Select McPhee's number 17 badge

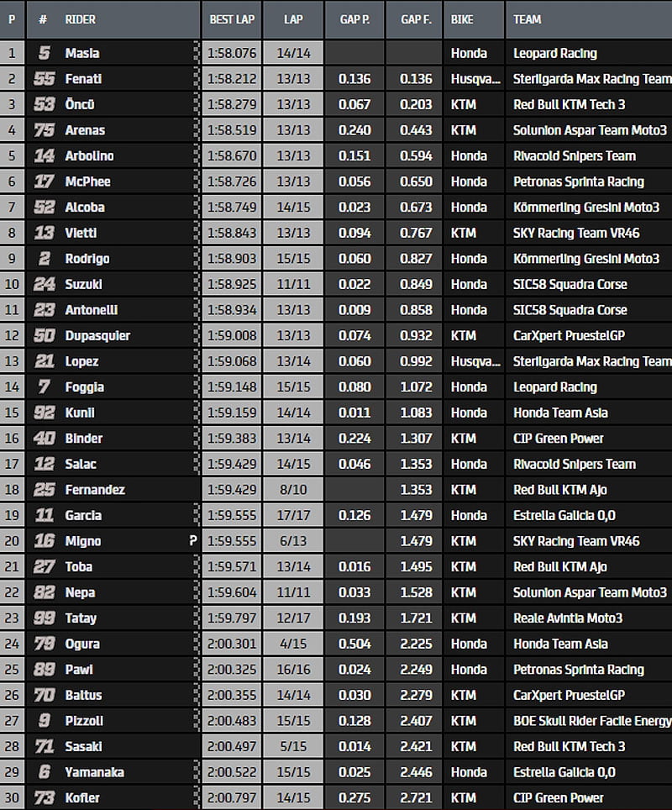tap(45, 181)
